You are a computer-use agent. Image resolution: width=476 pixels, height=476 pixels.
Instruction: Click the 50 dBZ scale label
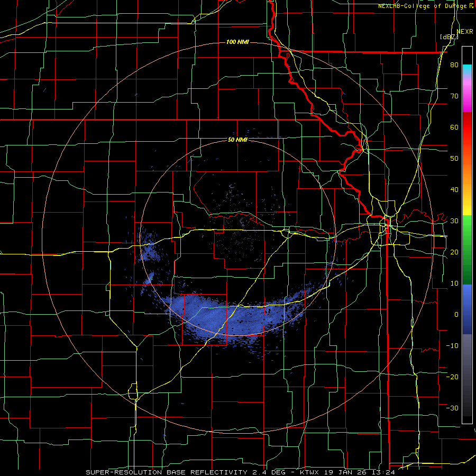click(x=454, y=159)
